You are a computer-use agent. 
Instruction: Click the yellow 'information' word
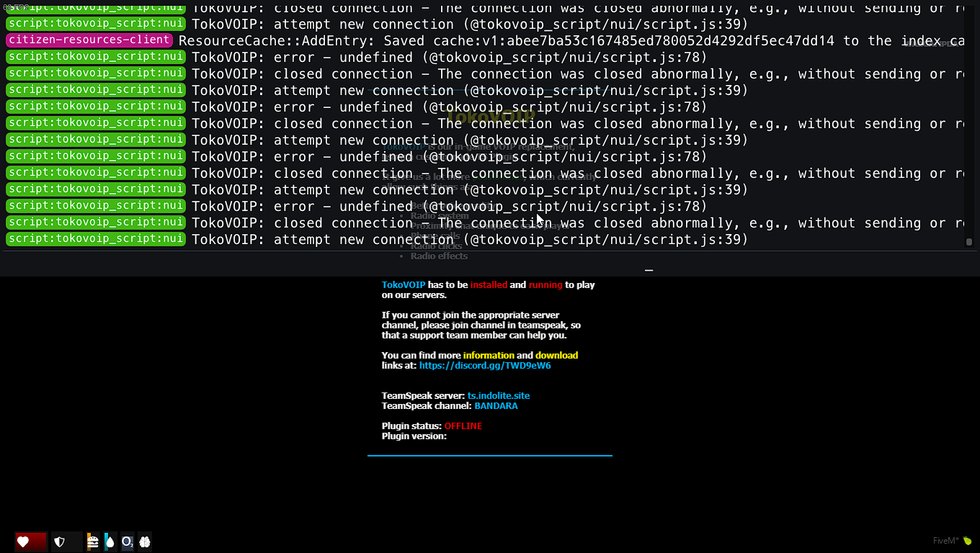489,356
